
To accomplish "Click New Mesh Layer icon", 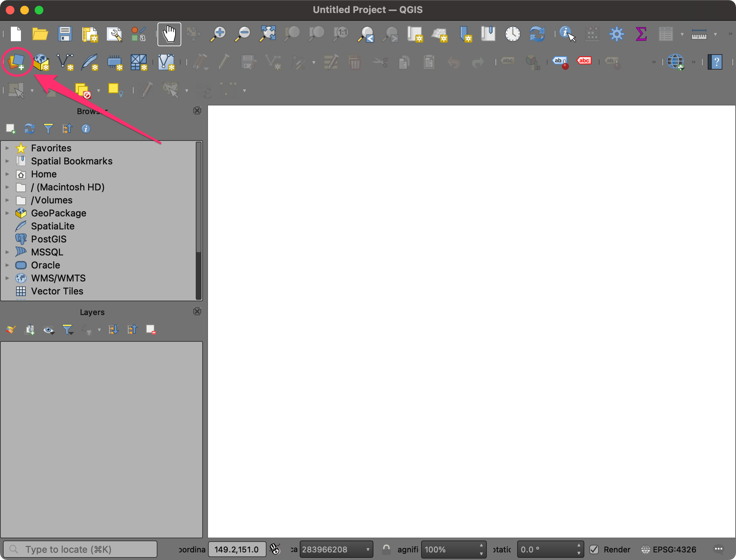I will (x=139, y=62).
